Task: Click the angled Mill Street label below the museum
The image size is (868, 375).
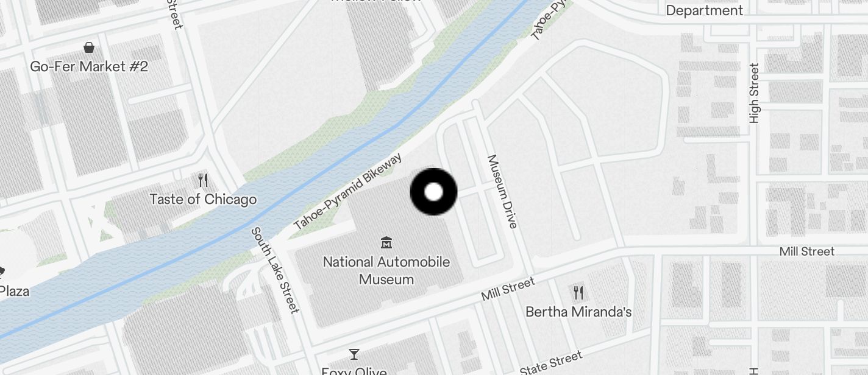Action: point(508,289)
